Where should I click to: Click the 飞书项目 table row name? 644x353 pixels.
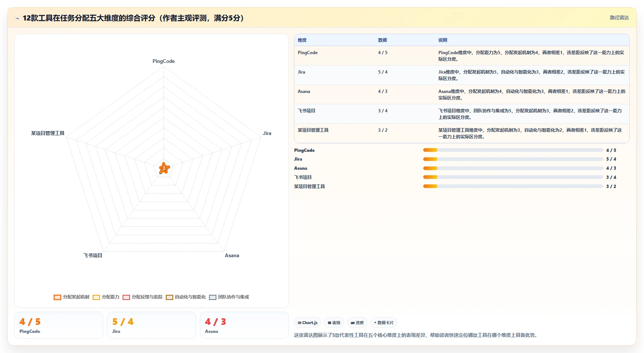(306, 111)
